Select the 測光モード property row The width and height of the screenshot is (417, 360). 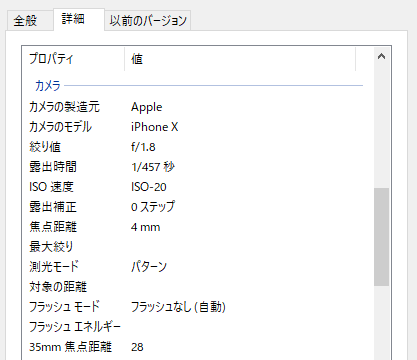tap(54, 267)
